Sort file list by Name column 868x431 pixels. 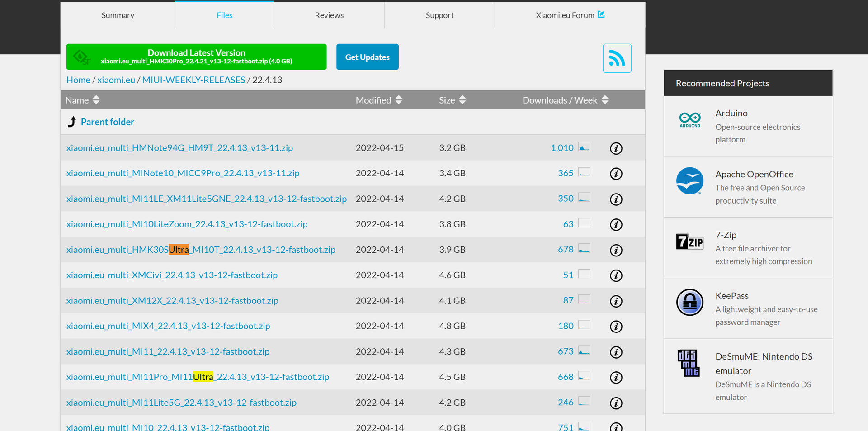82,100
